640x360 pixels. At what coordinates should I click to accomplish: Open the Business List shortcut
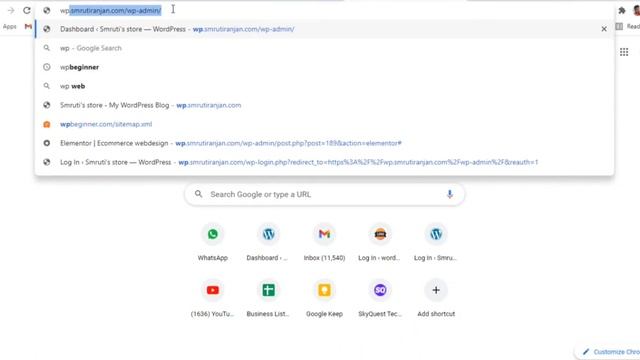point(268,298)
